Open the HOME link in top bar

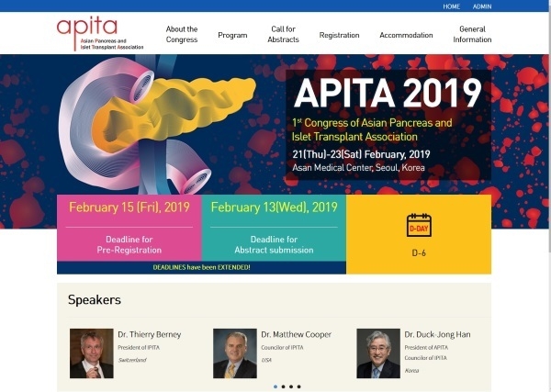tap(451, 6)
